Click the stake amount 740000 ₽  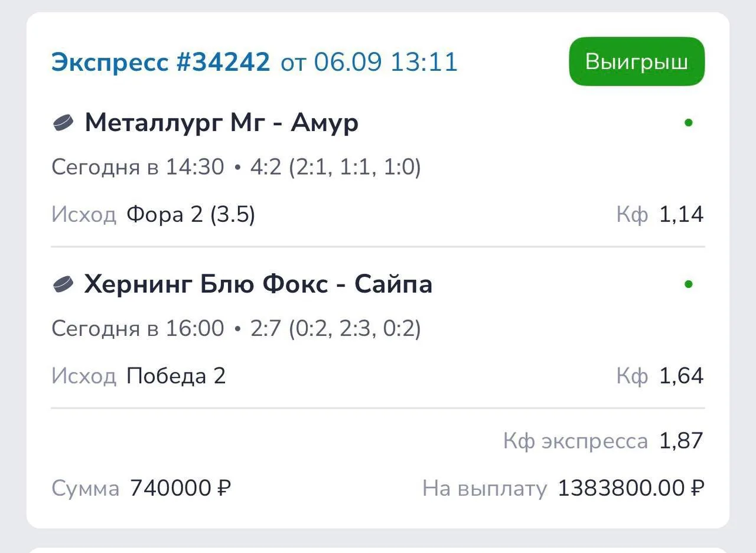click(x=180, y=489)
